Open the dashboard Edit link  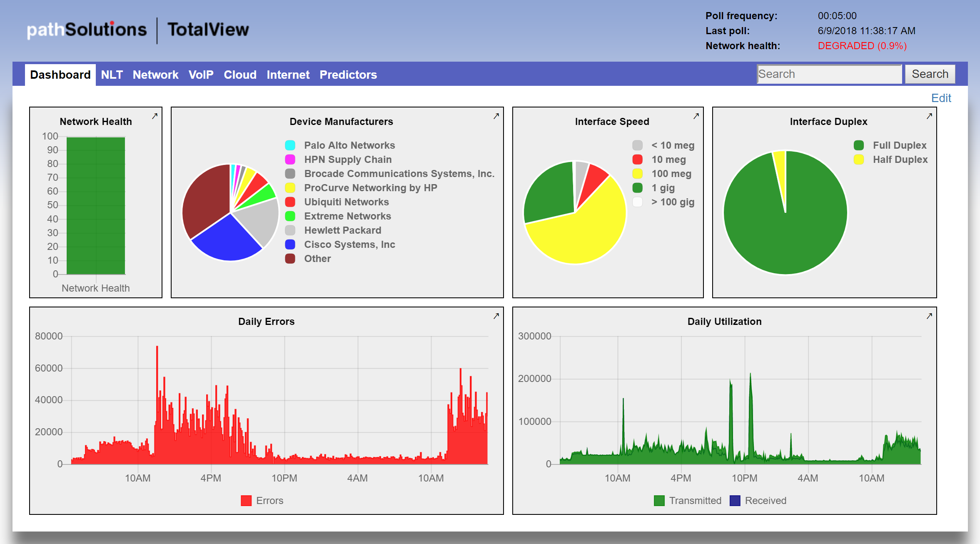[941, 98]
